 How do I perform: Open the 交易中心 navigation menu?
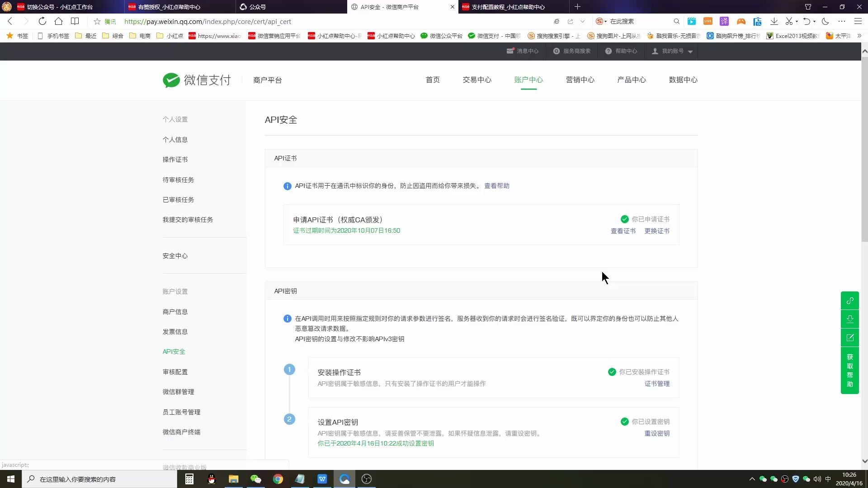[x=477, y=80]
